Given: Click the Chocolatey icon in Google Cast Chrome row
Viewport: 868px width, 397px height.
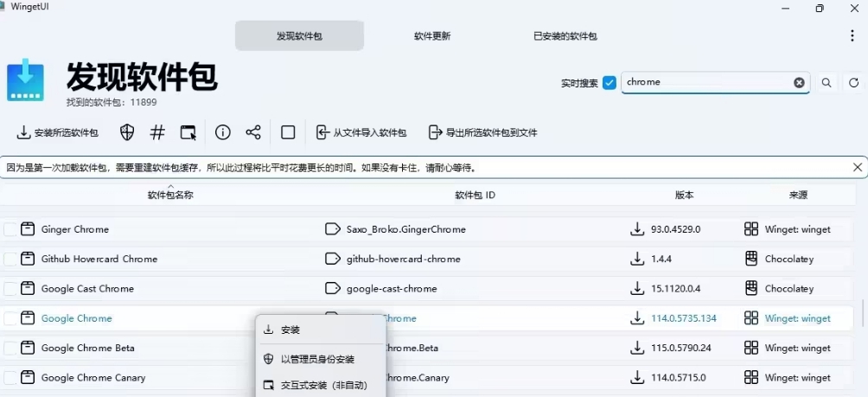Looking at the screenshot, I should click(x=751, y=289).
